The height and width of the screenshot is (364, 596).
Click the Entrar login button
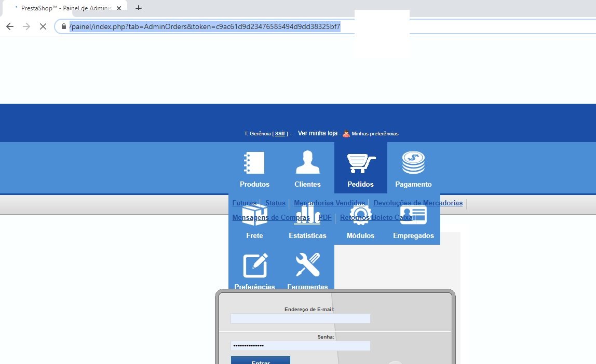(261, 360)
